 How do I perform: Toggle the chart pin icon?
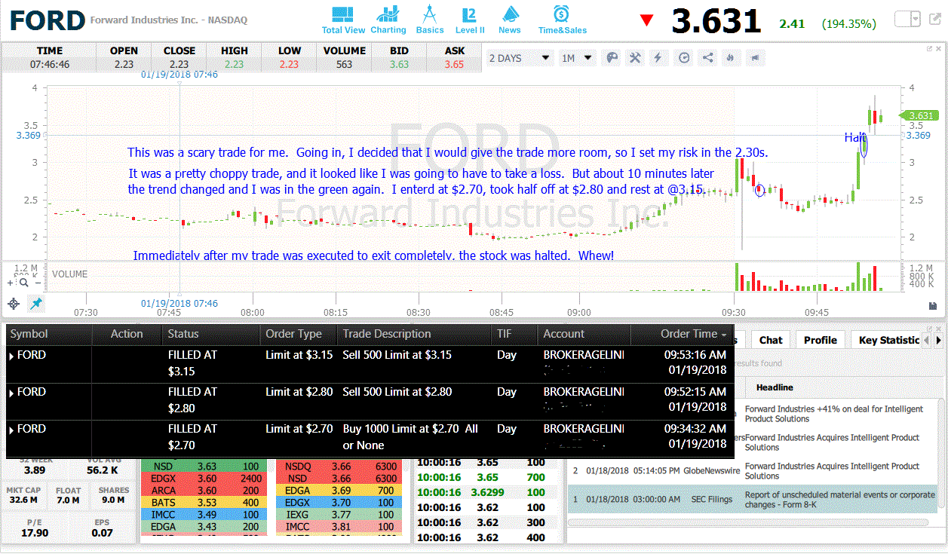[x=35, y=304]
